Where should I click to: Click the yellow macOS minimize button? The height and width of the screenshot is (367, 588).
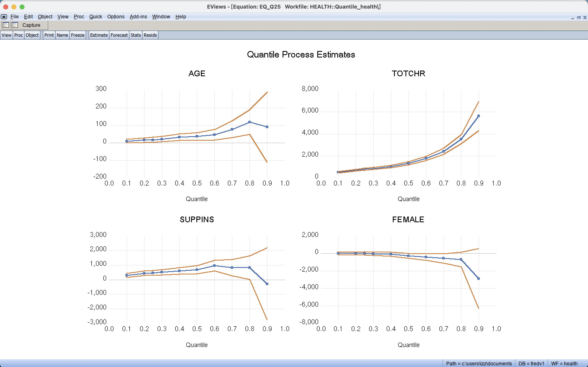click(14, 7)
